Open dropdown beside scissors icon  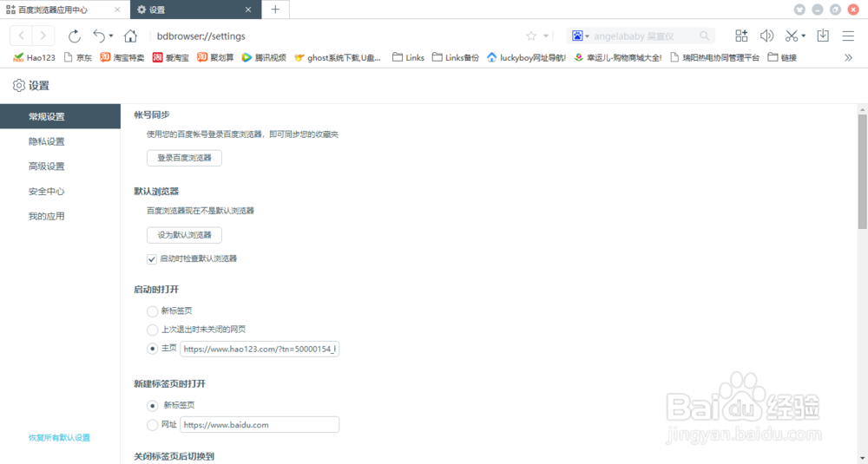point(803,36)
